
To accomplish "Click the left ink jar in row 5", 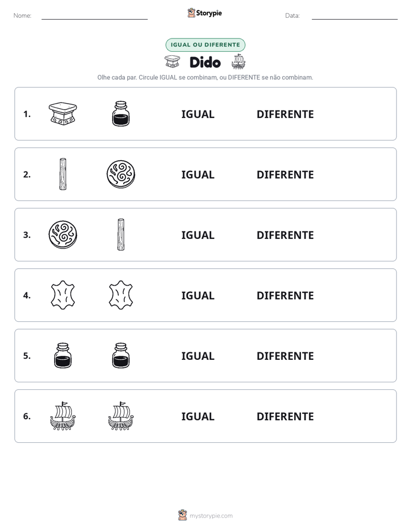I will click(x=63, y=356).
